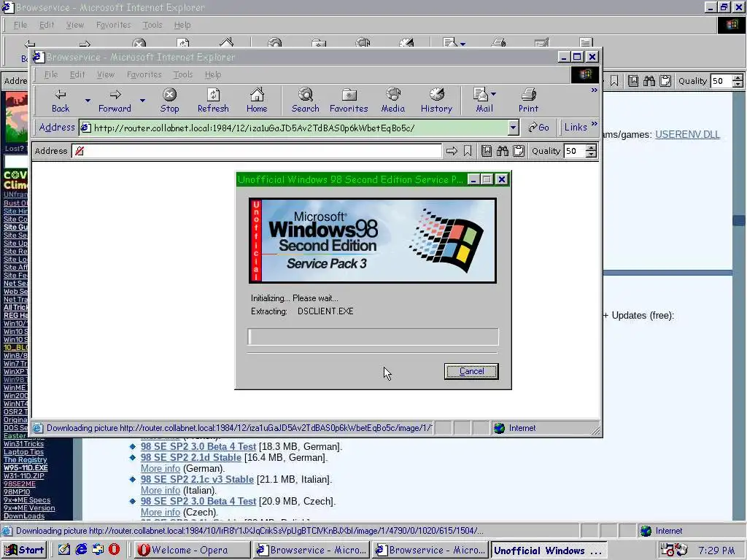
Task: Click Back in the front IE toolbar
Action: pyautogui.click(x=61, y=101)
